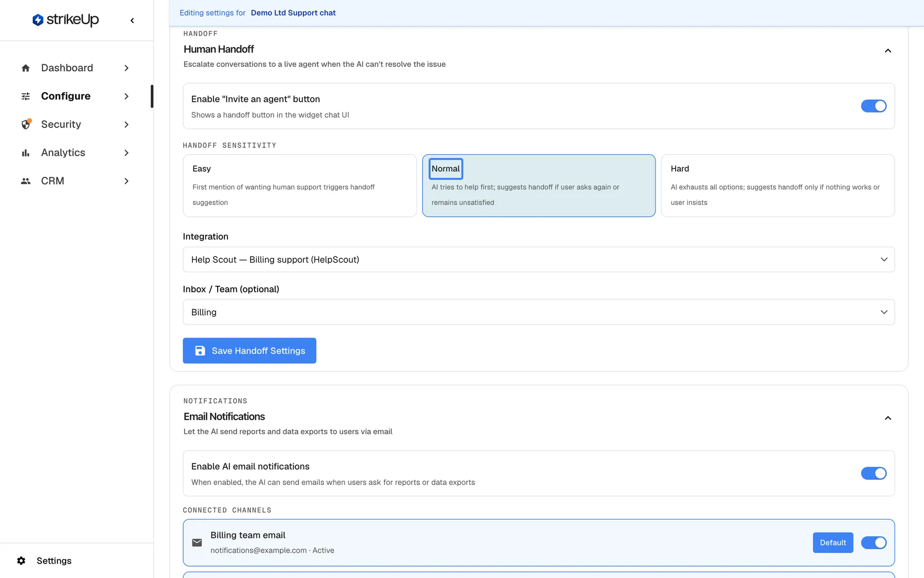The image size is (924, 578).
Task: Collapse the Email Notifications section
Action: 888,418
